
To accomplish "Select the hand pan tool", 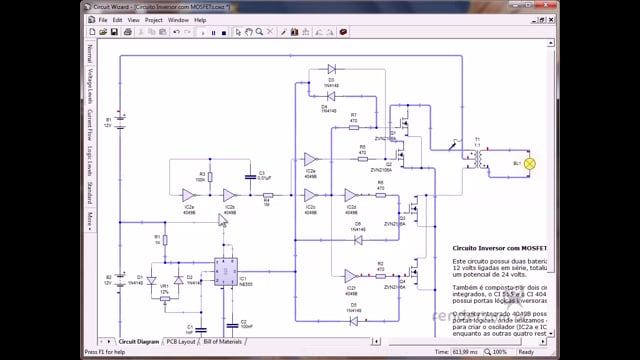I will [249, 32].
